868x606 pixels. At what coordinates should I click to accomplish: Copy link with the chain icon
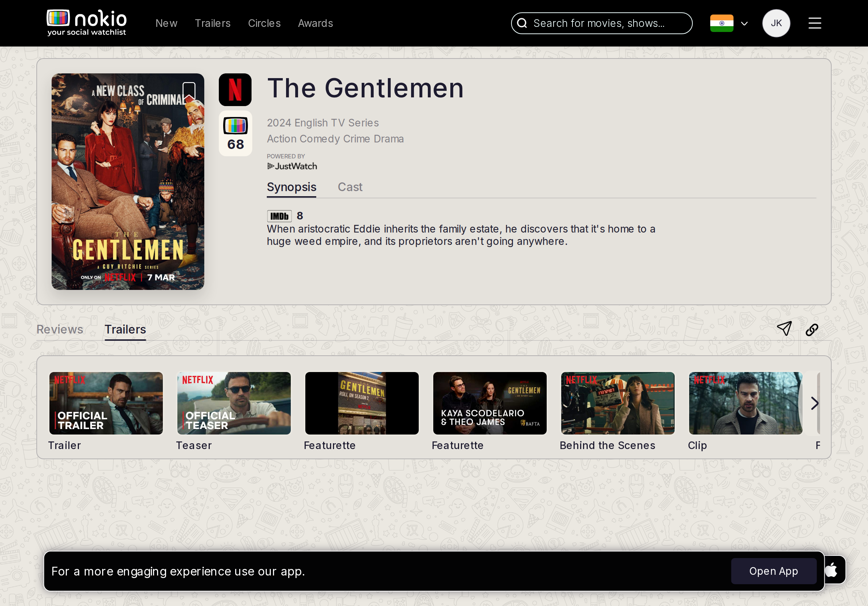point(812,330)
